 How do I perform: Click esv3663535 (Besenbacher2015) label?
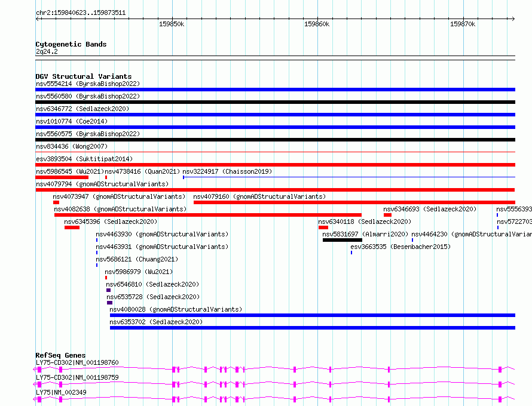pos(400,247)
